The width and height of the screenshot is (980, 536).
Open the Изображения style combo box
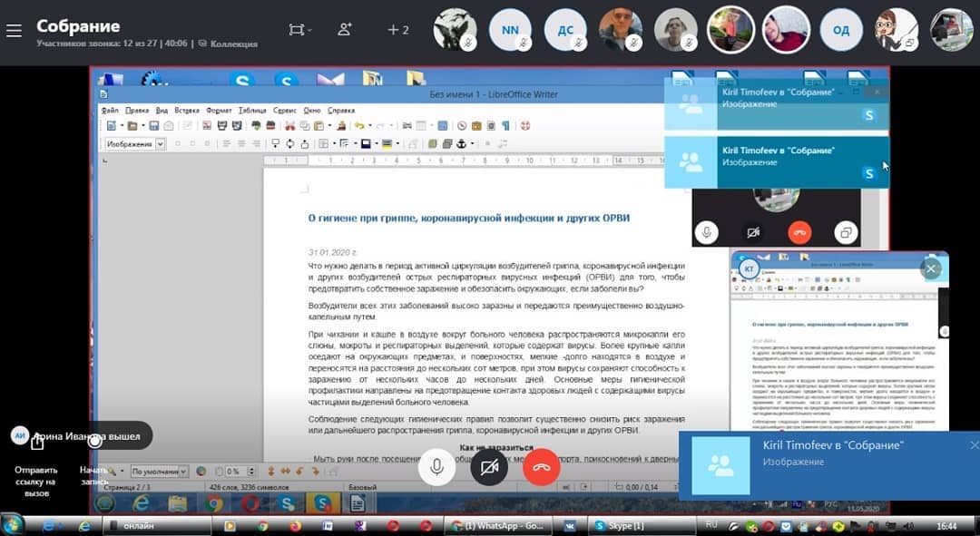(x=135, y=143)
